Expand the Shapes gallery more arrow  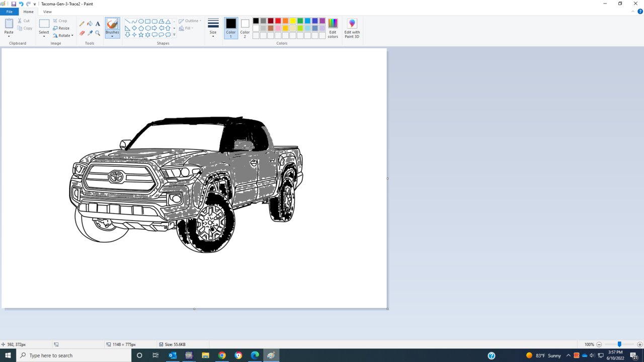click(174, 35)
